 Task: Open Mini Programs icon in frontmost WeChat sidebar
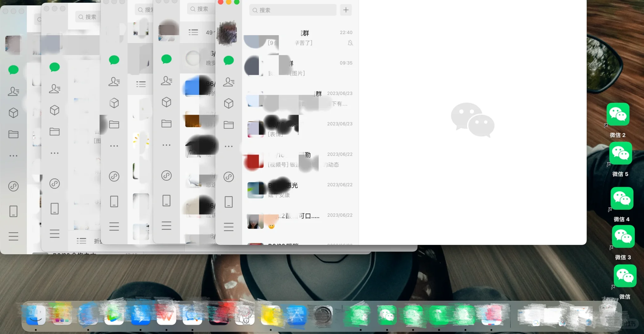228,177
